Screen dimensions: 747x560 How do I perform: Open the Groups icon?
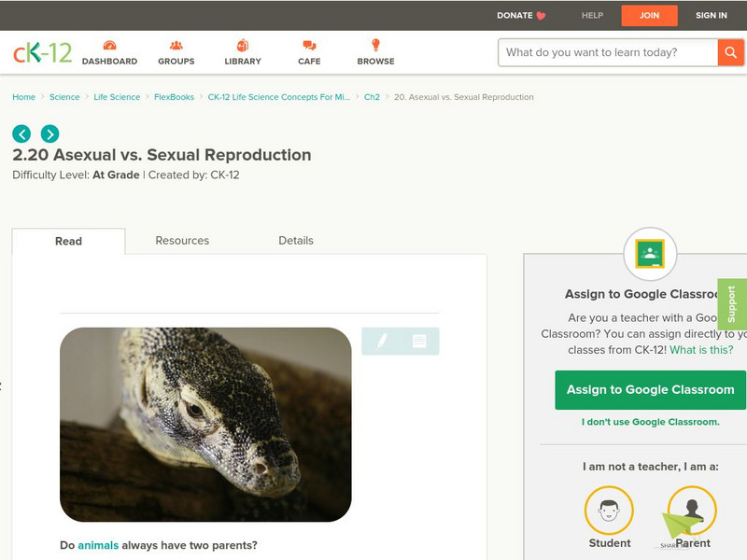[x=176, y=46]
